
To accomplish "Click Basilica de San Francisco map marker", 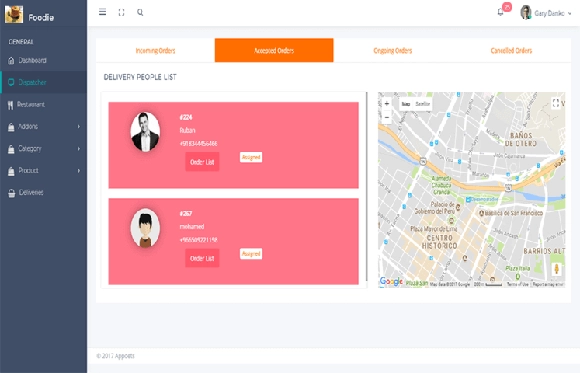I will click(482, 214).
